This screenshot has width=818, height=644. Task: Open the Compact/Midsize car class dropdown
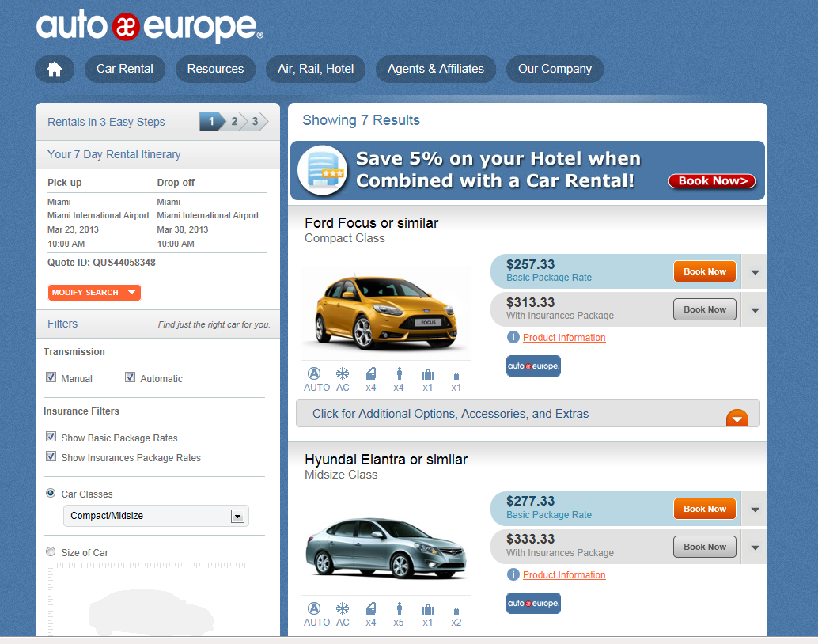click(156, 516)
